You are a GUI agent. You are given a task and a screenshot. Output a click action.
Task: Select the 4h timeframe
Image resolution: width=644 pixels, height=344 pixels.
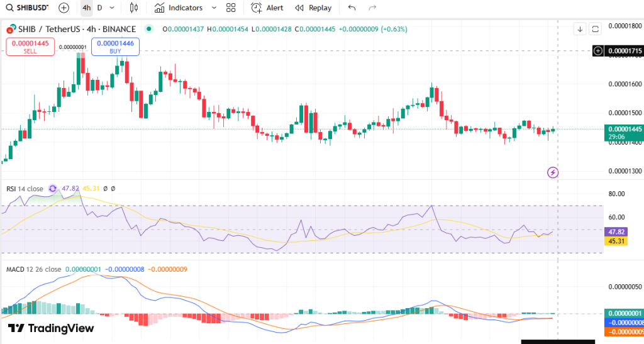coord(86,8)
